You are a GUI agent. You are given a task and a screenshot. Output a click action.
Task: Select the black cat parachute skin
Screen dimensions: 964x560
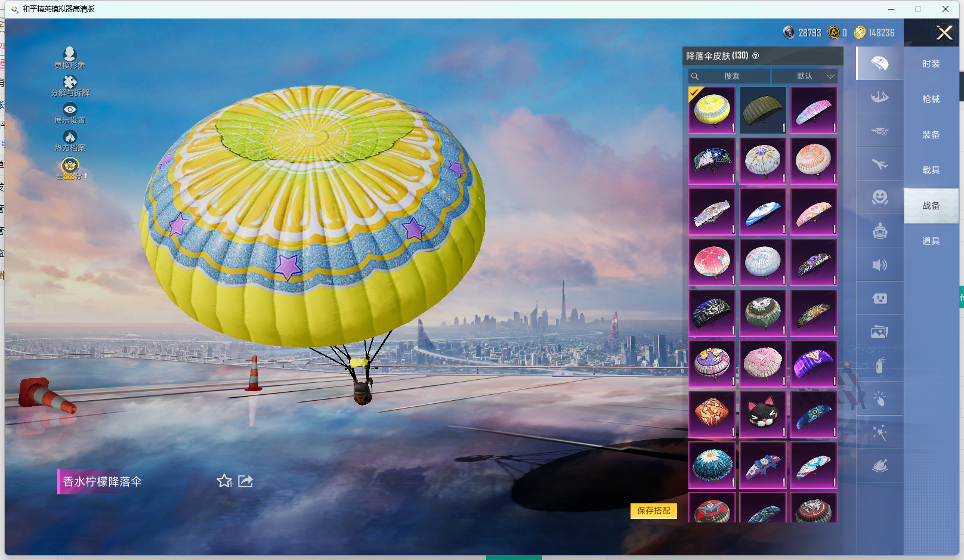762,414
